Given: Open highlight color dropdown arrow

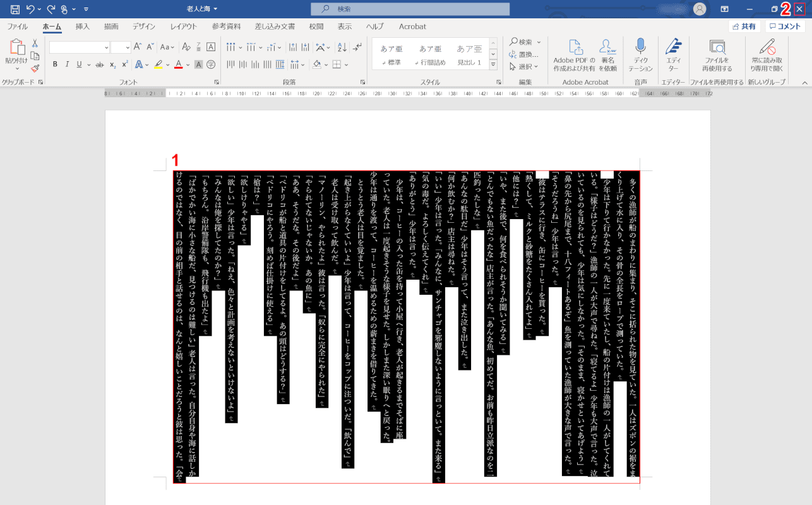Looking at the screenshot, I should click(x=168, y=64).
